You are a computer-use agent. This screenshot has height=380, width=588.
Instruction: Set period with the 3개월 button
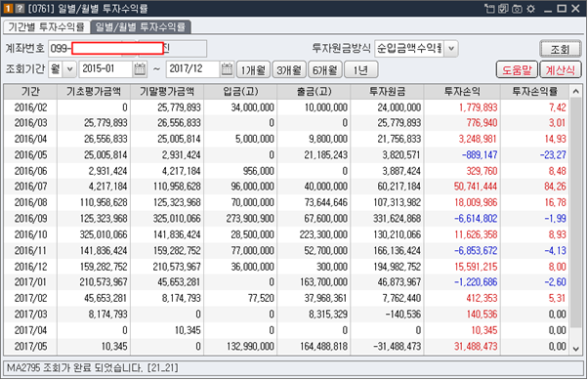tap(289, 69)
